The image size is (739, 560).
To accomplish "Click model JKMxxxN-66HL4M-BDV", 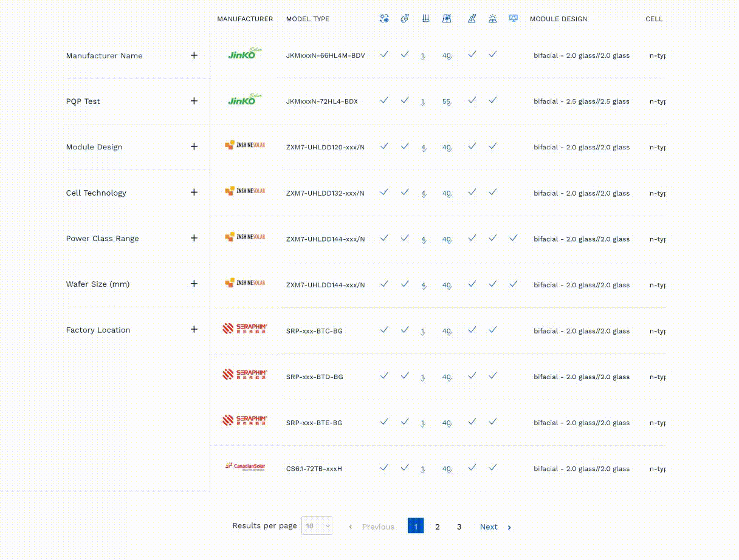I will (325, 55).
